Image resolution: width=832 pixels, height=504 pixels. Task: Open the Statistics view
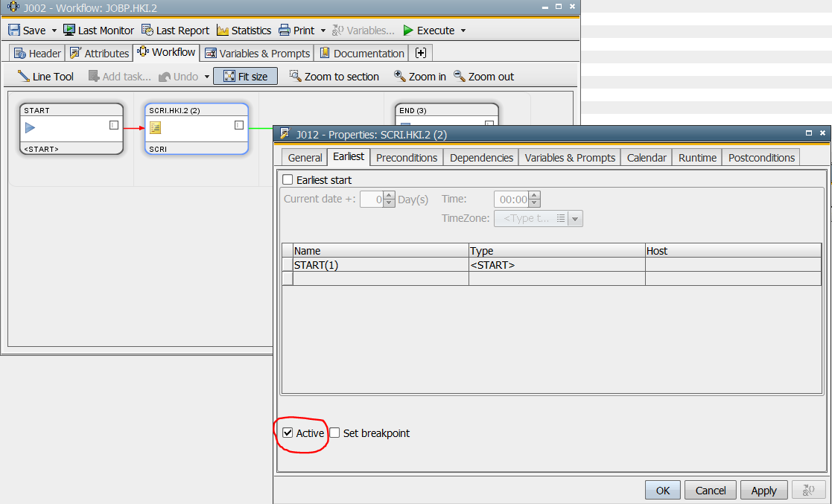244,31
